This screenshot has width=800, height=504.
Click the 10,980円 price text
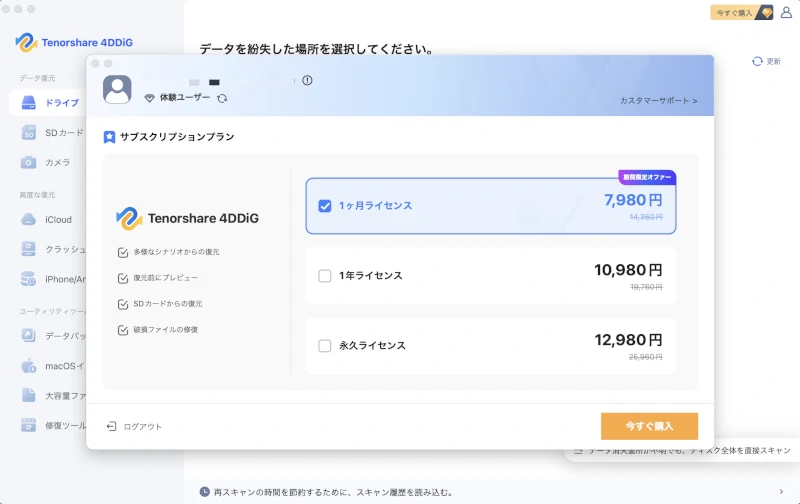(x=628, y=270)
